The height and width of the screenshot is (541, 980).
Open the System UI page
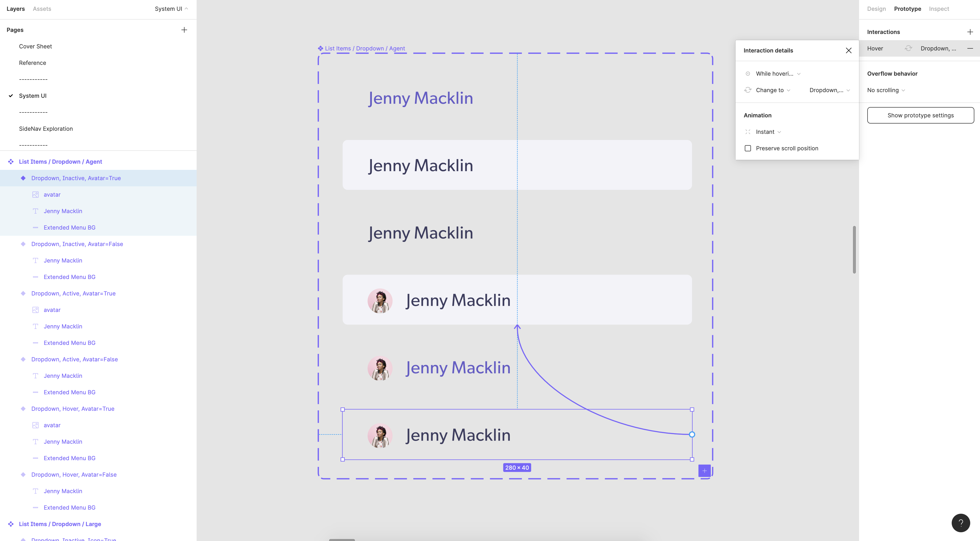pos(33,96)
